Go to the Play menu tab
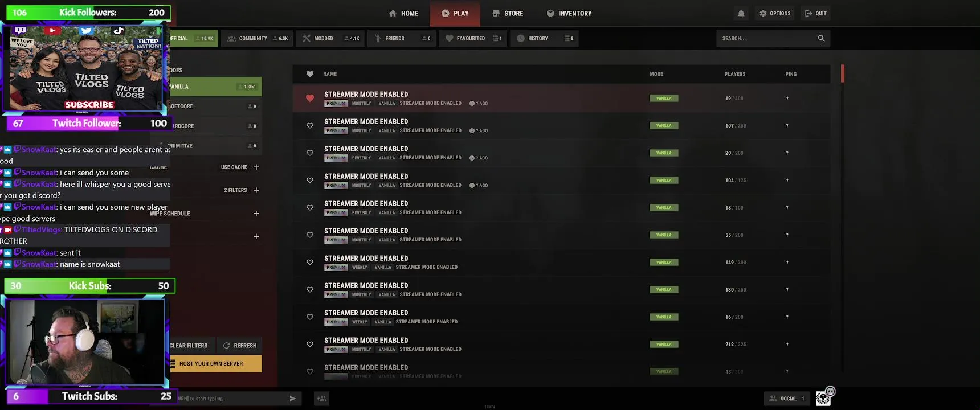Viewport: 980px width, 410px height. click(x=455, y=13)
